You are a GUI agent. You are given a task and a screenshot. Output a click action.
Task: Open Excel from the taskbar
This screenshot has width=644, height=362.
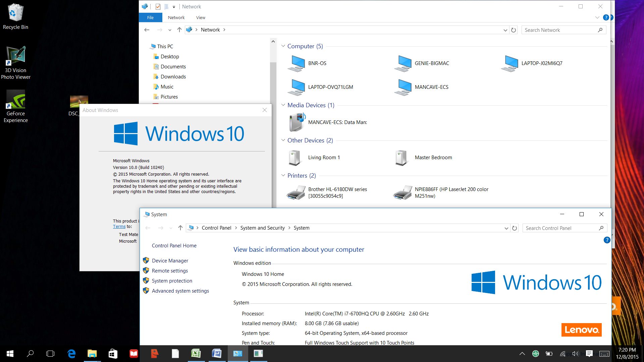coord(196,354)
